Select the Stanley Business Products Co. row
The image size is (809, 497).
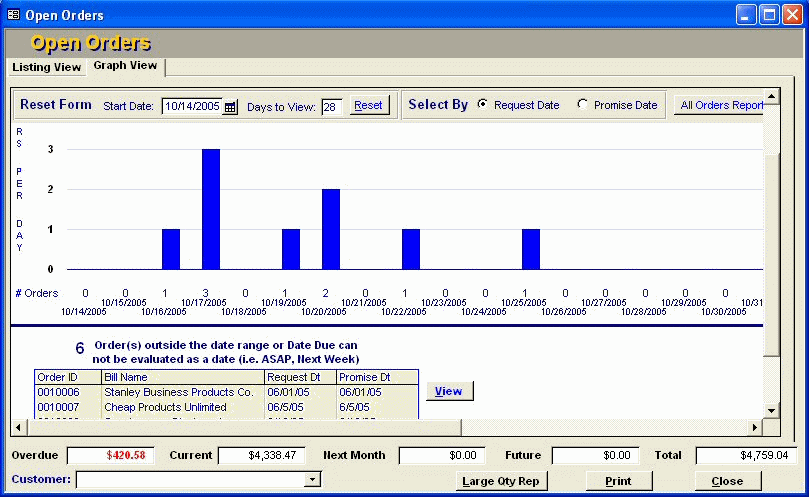(180, 393)
